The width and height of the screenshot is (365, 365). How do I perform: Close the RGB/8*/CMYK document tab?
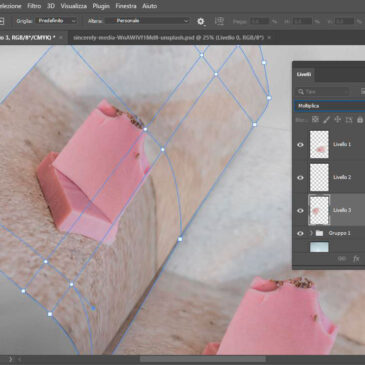coord(61,38)
